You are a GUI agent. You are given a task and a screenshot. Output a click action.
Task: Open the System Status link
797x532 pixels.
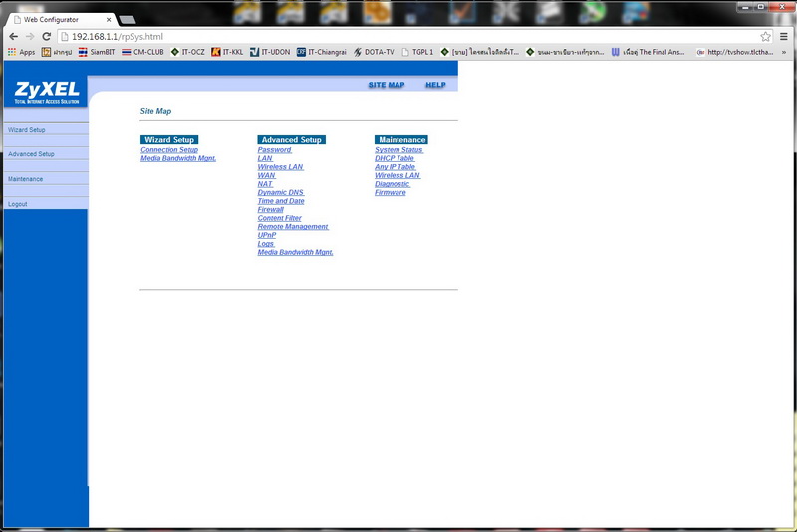click(399, 149)
